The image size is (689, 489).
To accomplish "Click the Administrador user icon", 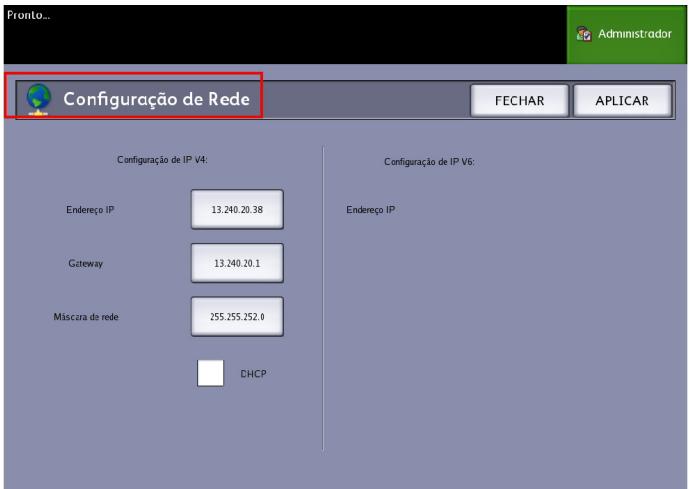I will coord(584,34).
